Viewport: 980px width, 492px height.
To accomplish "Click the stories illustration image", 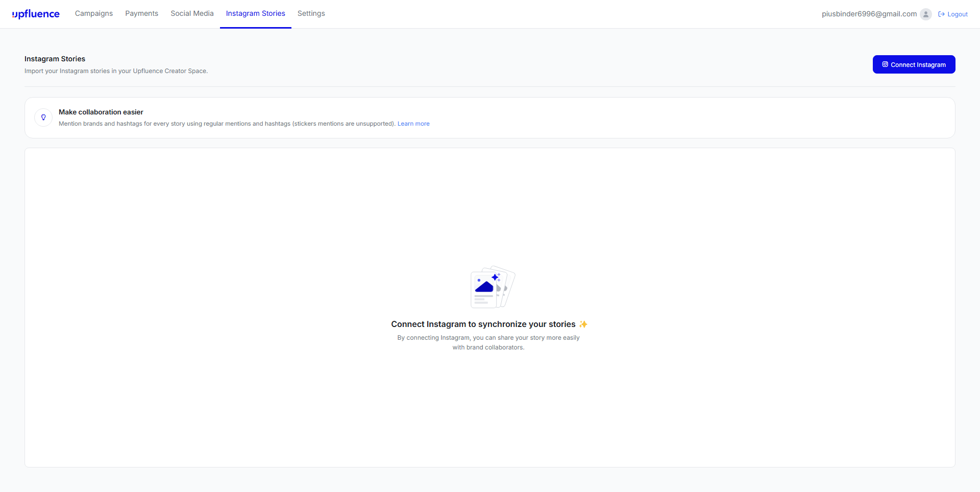I will click(493, 287).
